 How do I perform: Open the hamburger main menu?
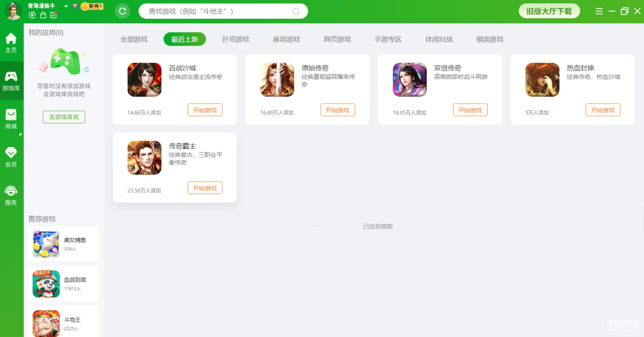(599, 11)
